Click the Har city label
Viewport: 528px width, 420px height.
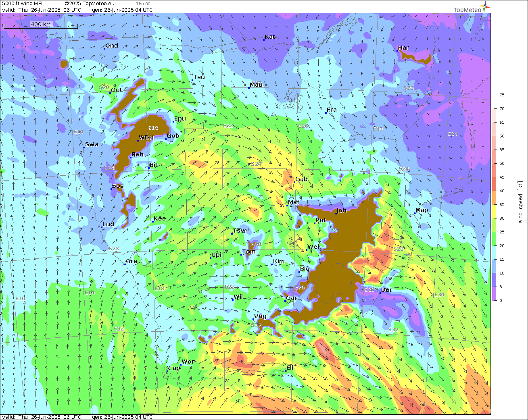(x=403, y=48)
